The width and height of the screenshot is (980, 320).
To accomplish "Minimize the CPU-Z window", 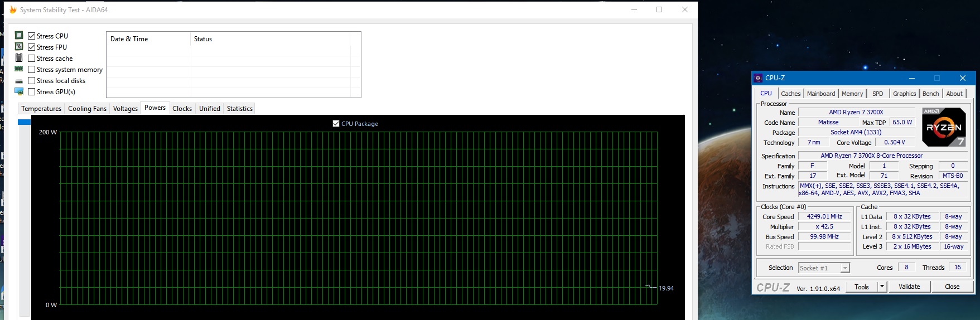I will tap(912, 78).
